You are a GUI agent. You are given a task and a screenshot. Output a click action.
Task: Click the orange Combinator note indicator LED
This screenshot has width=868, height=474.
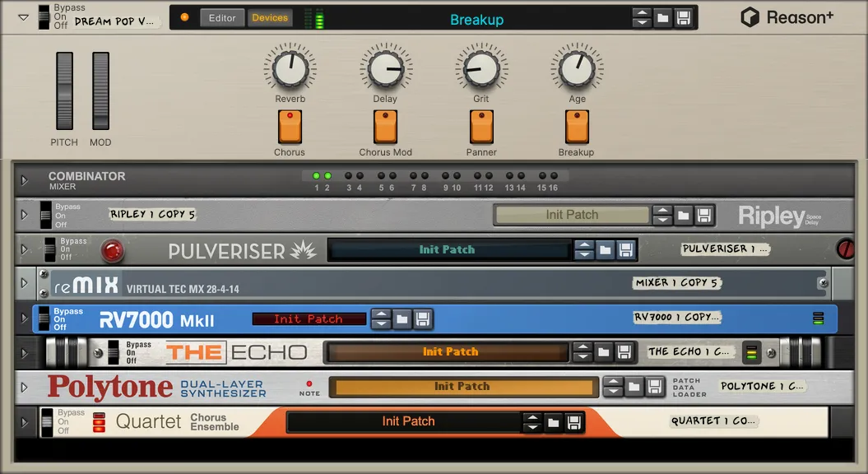185,17
